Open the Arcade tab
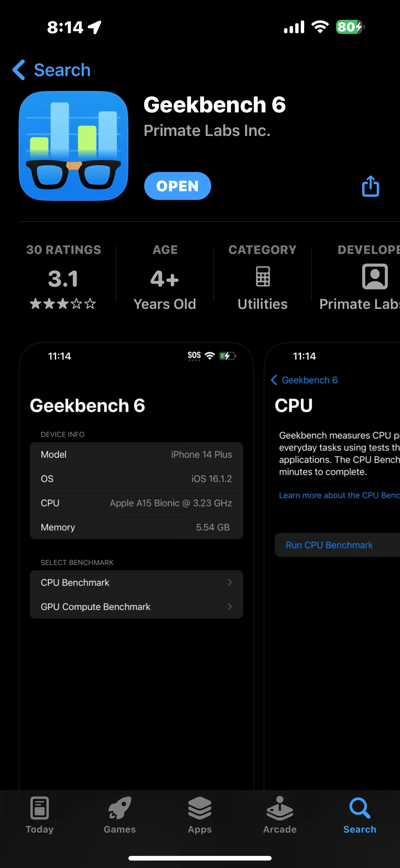 [x=280, y=814]
